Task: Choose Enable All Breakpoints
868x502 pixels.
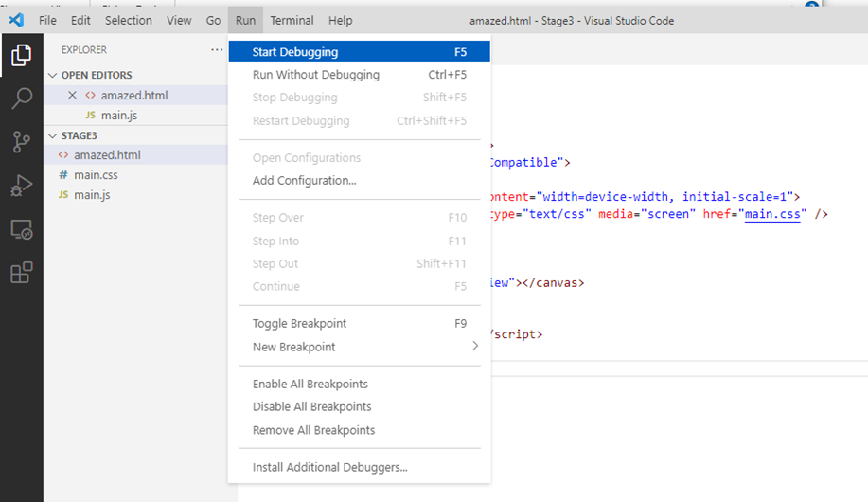Action: 360,384
